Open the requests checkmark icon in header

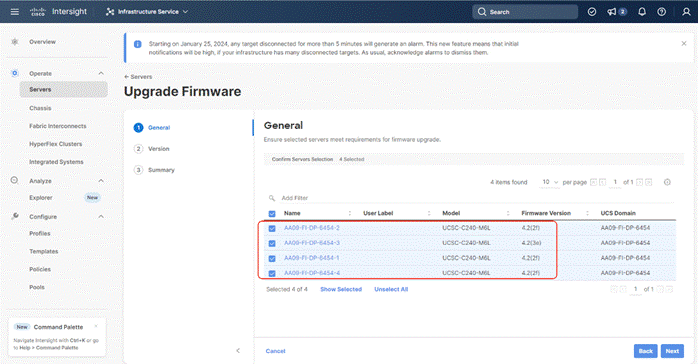(x=592, y=12)
